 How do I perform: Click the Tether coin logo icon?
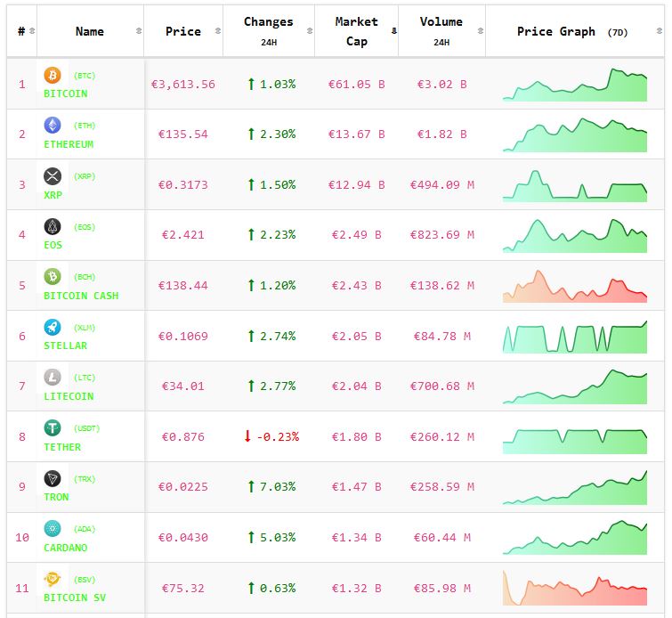click(x=53, y=428)
